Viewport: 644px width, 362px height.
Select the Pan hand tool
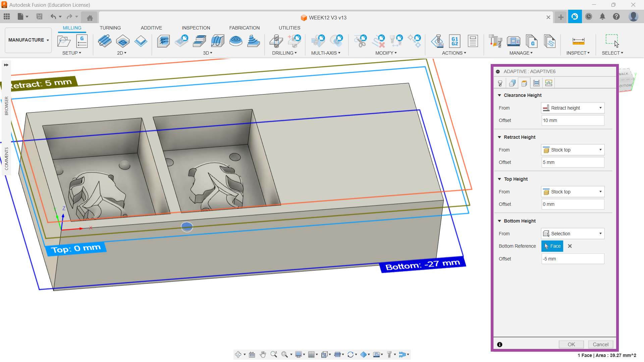(263, 354)
